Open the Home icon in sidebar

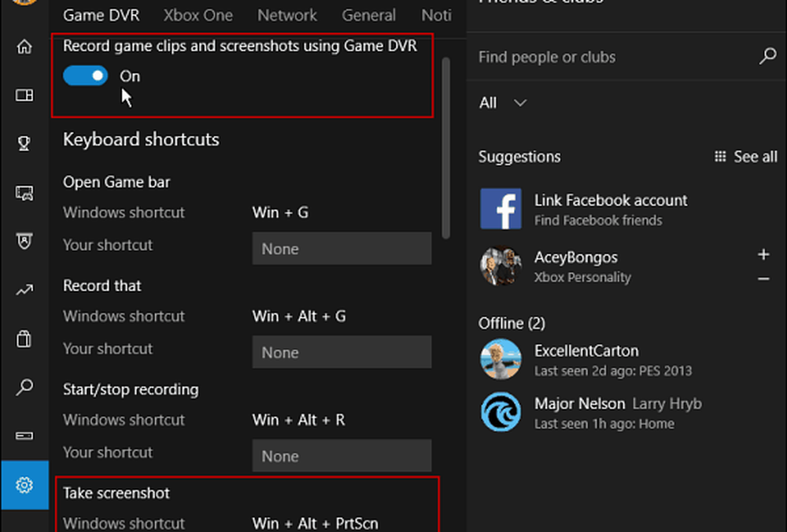coord(24,46)
